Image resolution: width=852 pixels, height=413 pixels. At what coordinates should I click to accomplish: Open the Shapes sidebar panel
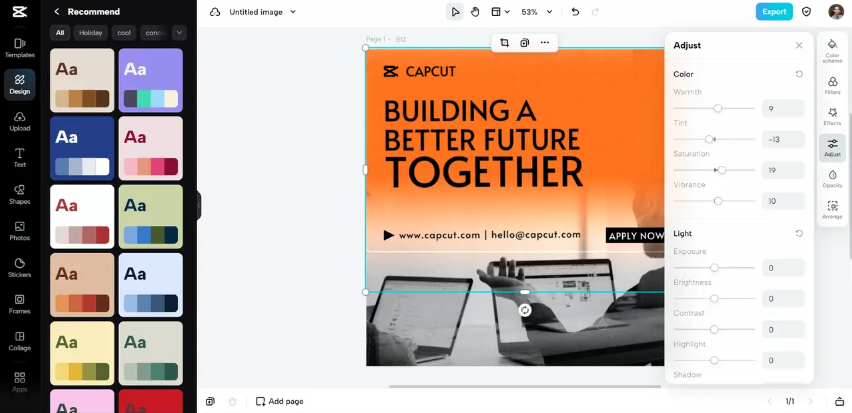point(20,195)
